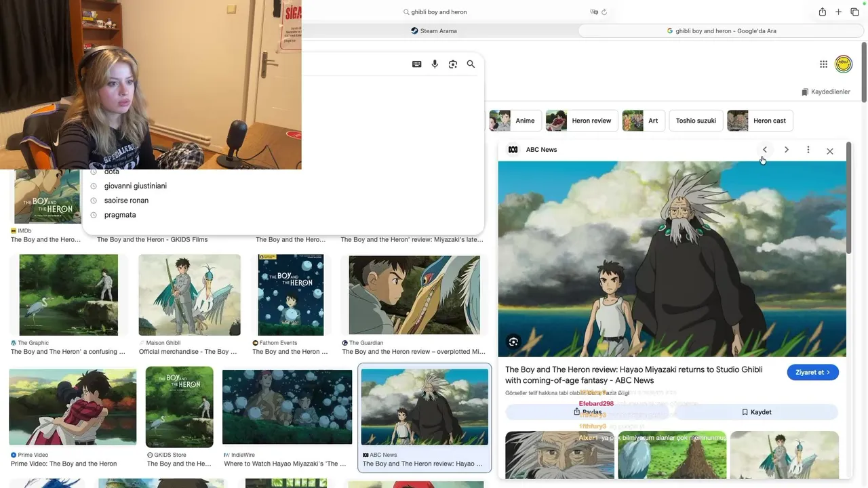The height and width of the screenshot is (488, 868).
Task: Choose suggestion pragmata
Action: (x=120, y=215)
